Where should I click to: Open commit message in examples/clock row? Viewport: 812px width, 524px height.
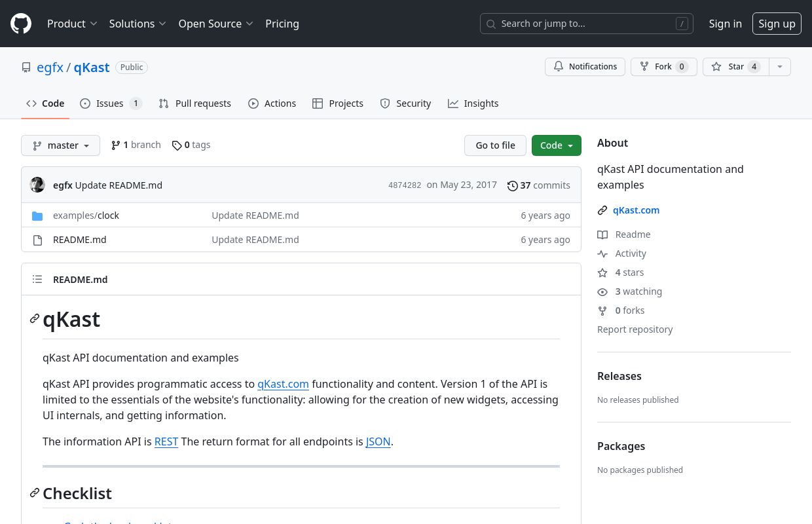tap(255, 215)
